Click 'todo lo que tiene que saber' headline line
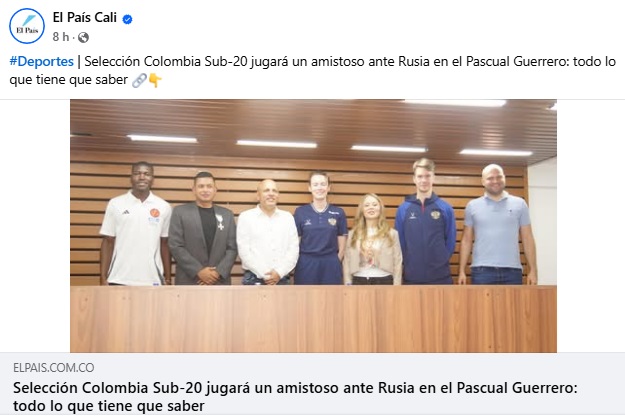This screenshot has width=625, height=416. 109,406
